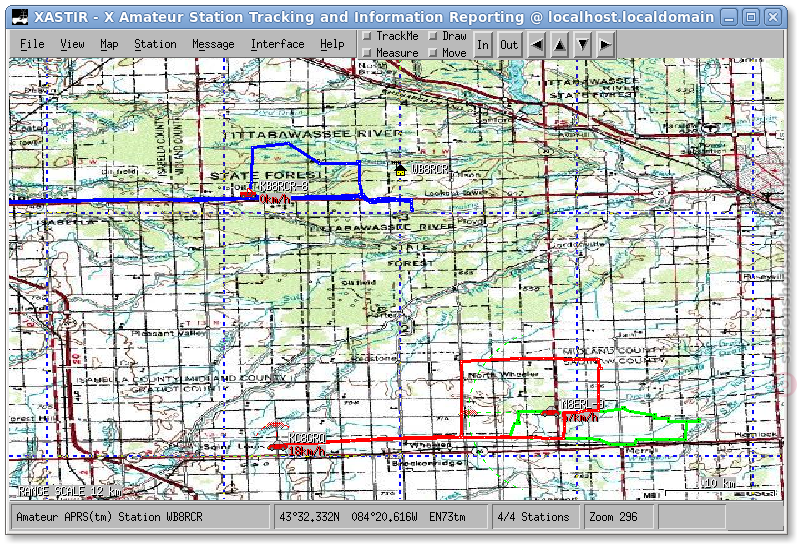Click the zoom Out button
This screenshot has width=797, height=544.
click(509, 45)
